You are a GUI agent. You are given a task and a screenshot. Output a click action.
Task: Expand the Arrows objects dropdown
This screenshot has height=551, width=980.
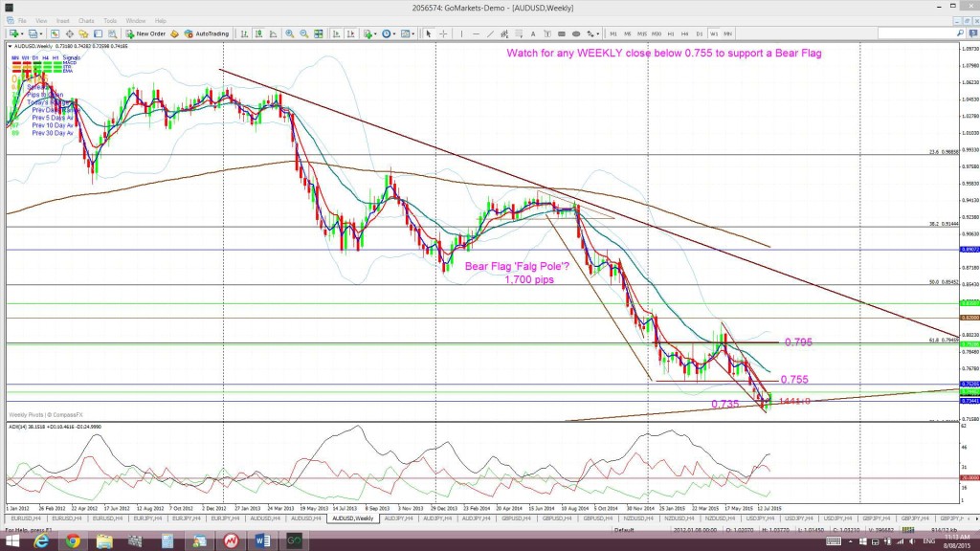click(598, 33)
